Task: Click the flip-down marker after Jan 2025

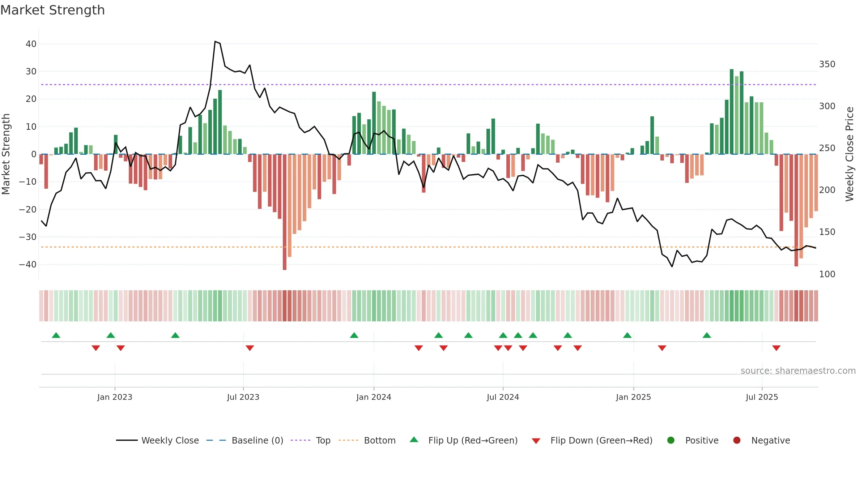Action: 662,348
